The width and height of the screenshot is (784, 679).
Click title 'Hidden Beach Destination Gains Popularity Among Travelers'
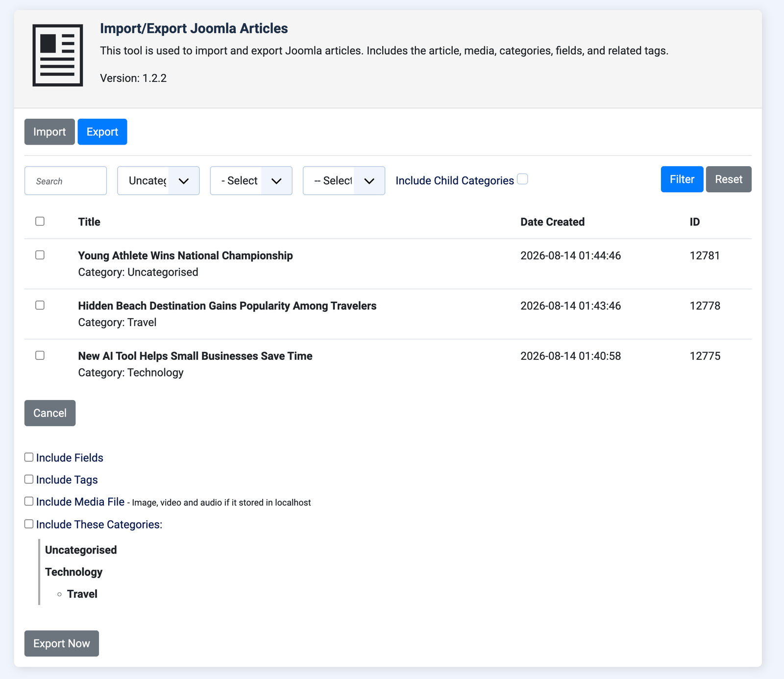(227, 306)
